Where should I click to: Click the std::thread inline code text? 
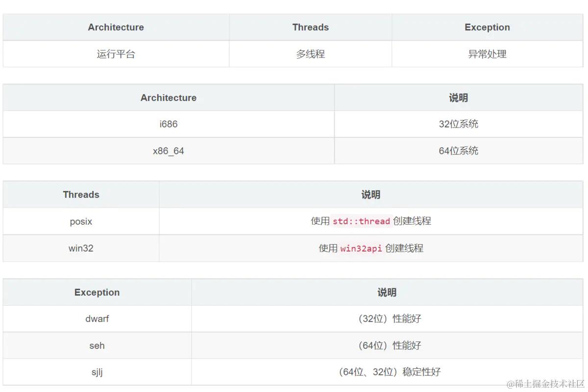click(361, 221)
